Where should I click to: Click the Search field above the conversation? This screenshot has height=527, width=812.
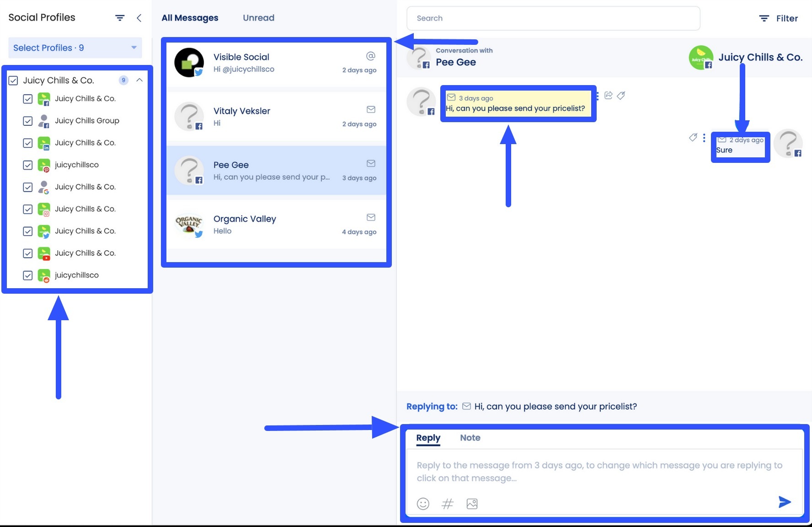(x=553, y=18)
